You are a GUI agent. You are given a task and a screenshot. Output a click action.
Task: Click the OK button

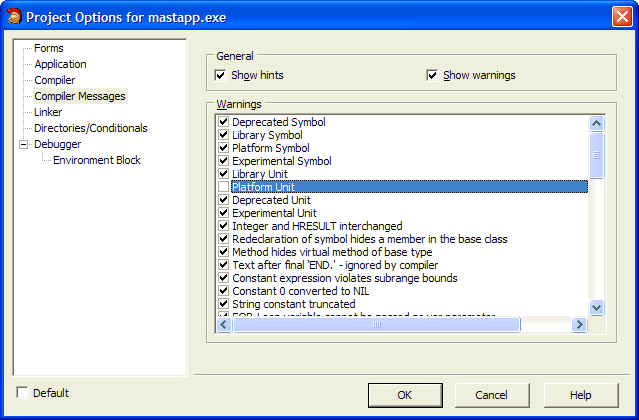tap(405, 395)
